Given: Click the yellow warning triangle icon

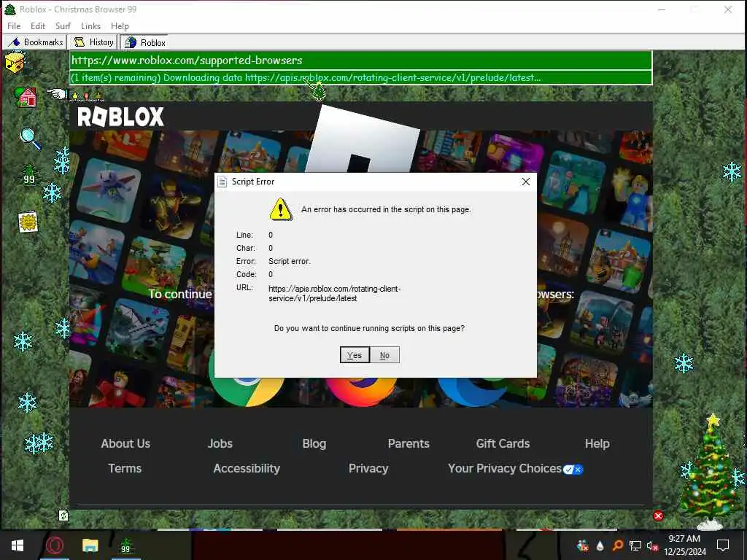Looking at the screenshot, I should [281, 209].
